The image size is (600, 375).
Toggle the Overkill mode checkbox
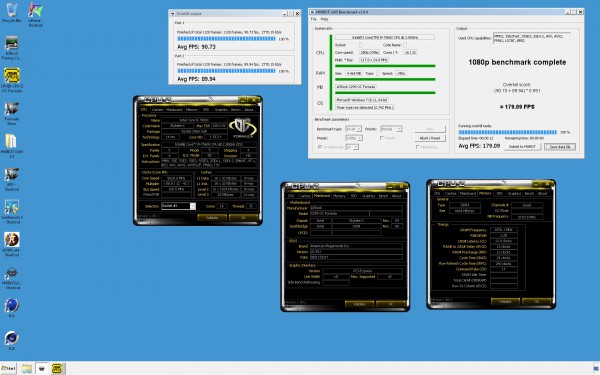pos(320,147)
